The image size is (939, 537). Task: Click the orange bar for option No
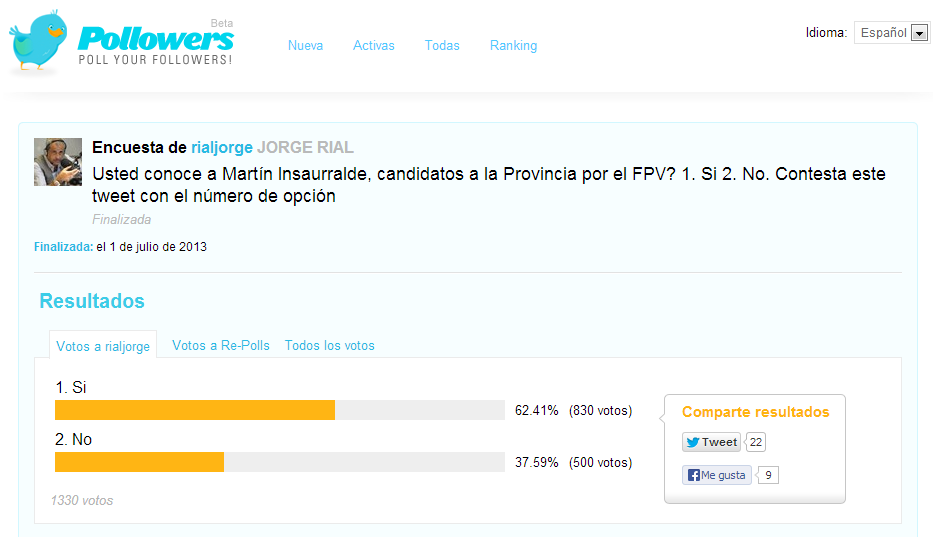coord(140,462)
